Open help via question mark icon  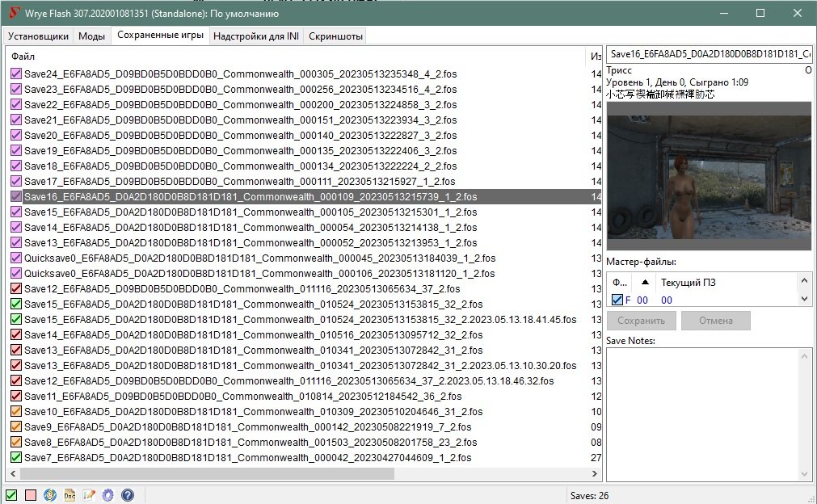click(x=127, y=494)
